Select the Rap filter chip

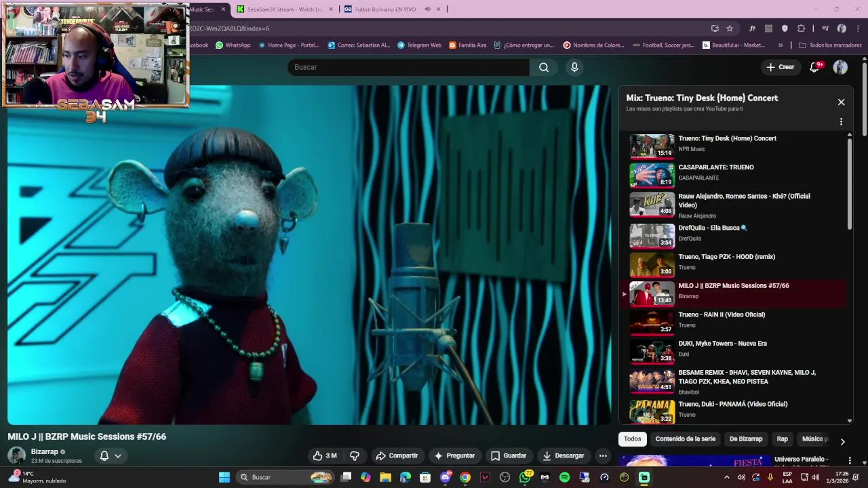(x=782, y=439)
